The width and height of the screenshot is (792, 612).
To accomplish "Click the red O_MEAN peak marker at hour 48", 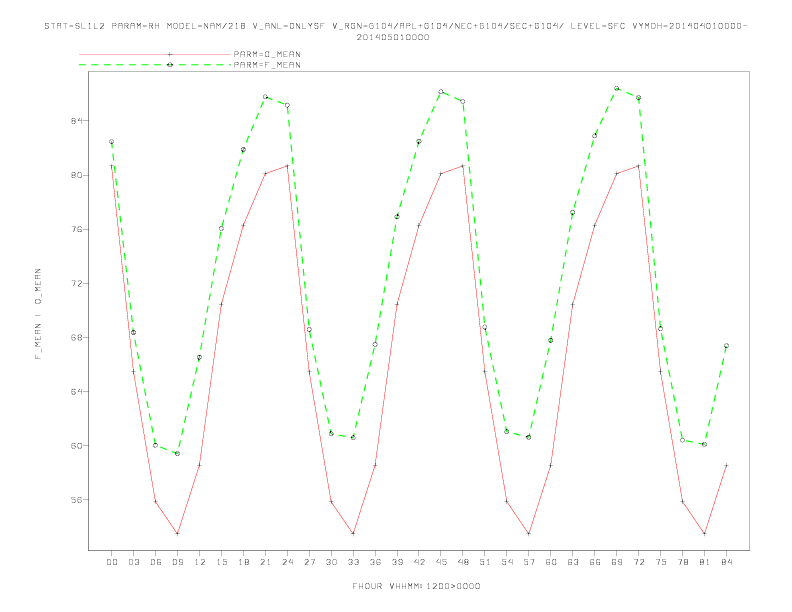I will coord(463,166).
